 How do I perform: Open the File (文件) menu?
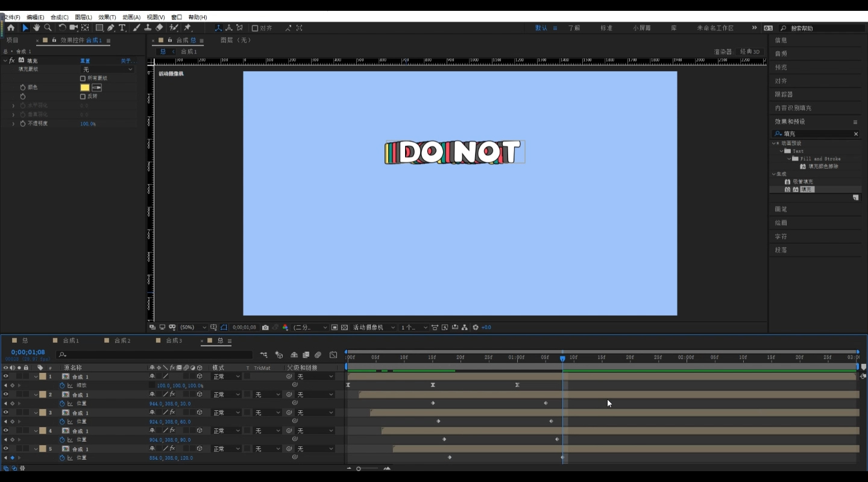[x=11, y=17]
